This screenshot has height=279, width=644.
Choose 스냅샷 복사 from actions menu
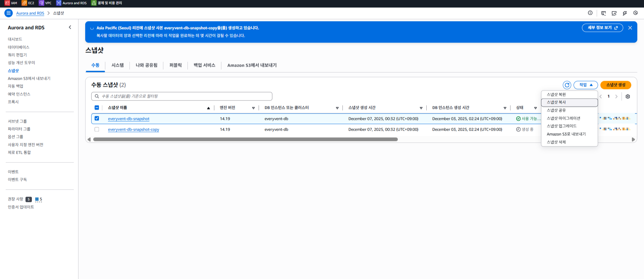[x=569, y=102]
